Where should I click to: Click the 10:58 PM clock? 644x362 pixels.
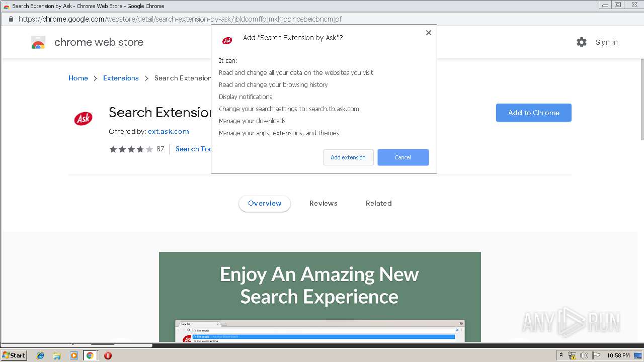[x=618, y=355]
